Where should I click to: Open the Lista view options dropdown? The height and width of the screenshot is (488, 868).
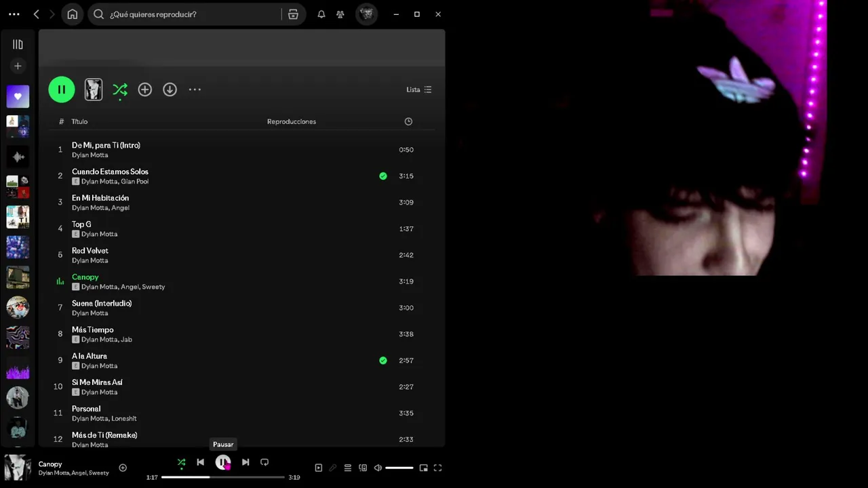[419, 89]
